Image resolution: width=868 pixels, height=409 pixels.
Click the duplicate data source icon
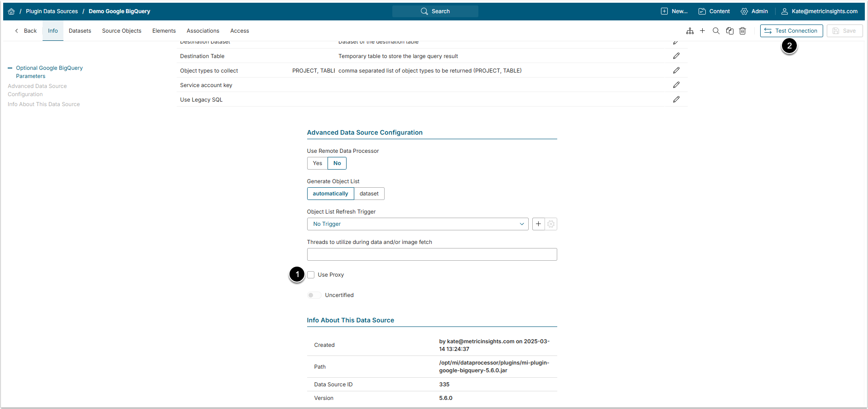coord(729,31)
